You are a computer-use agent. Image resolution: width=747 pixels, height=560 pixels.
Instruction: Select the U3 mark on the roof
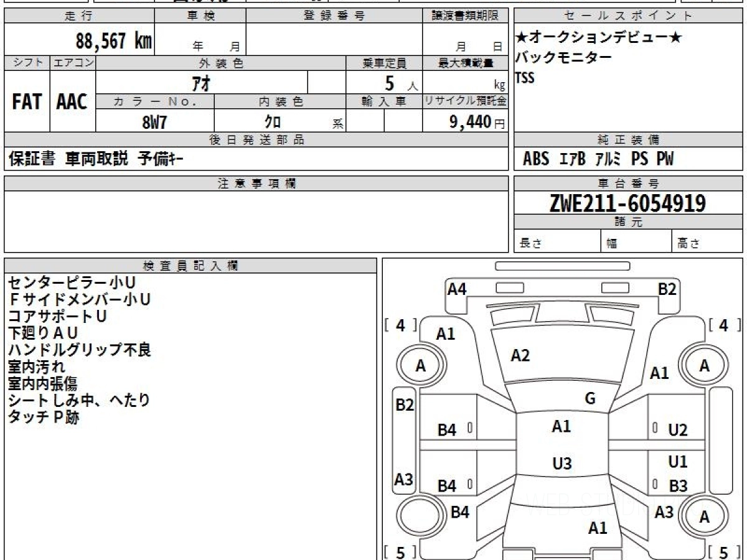tap(562, 464)
